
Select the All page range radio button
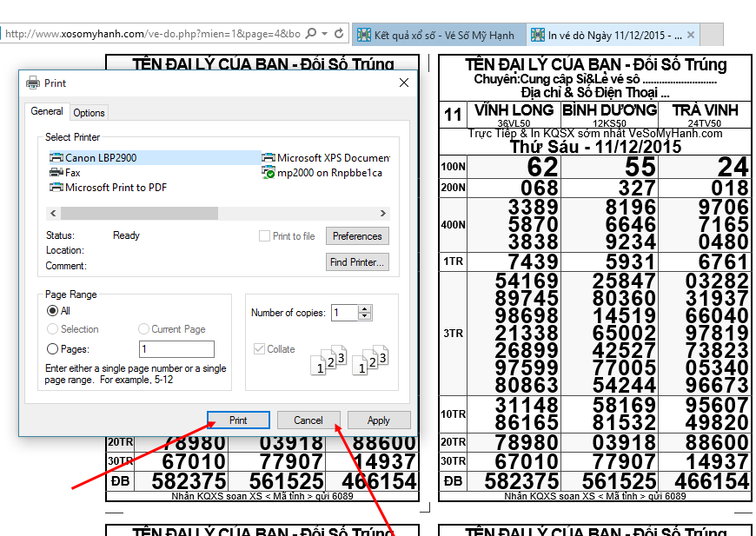click(x=52, y=311)
